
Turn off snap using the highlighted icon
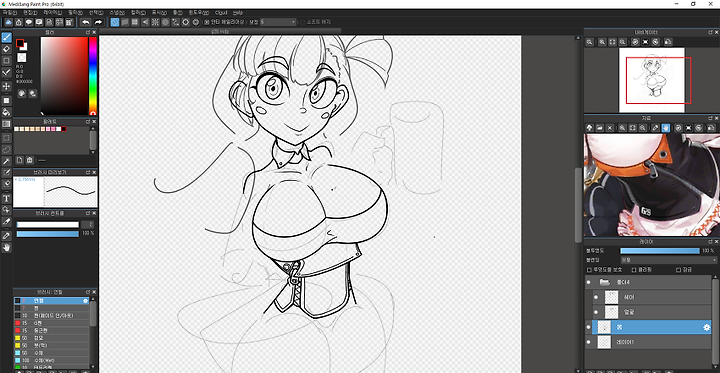[x=115, y=22]
